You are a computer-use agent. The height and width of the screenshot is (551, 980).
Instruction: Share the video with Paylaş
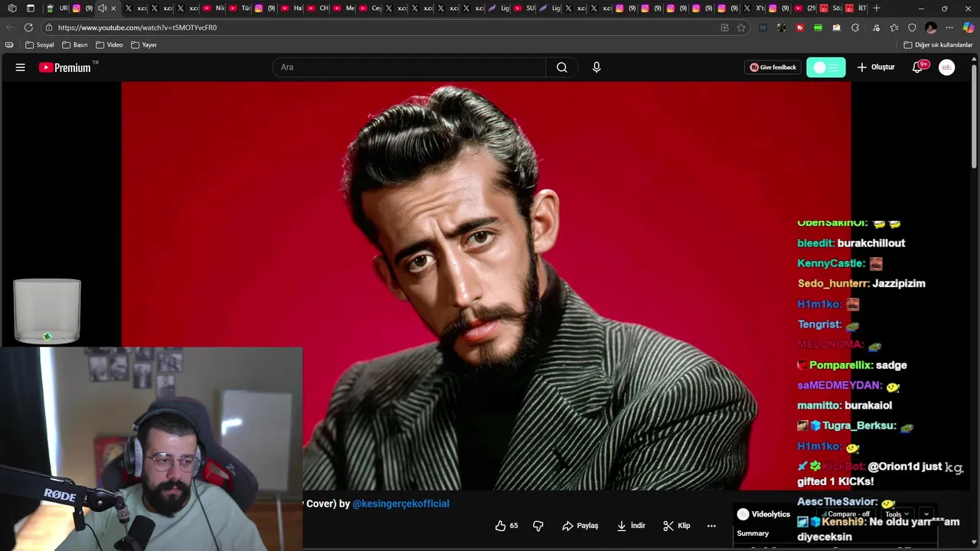point(580,526)
